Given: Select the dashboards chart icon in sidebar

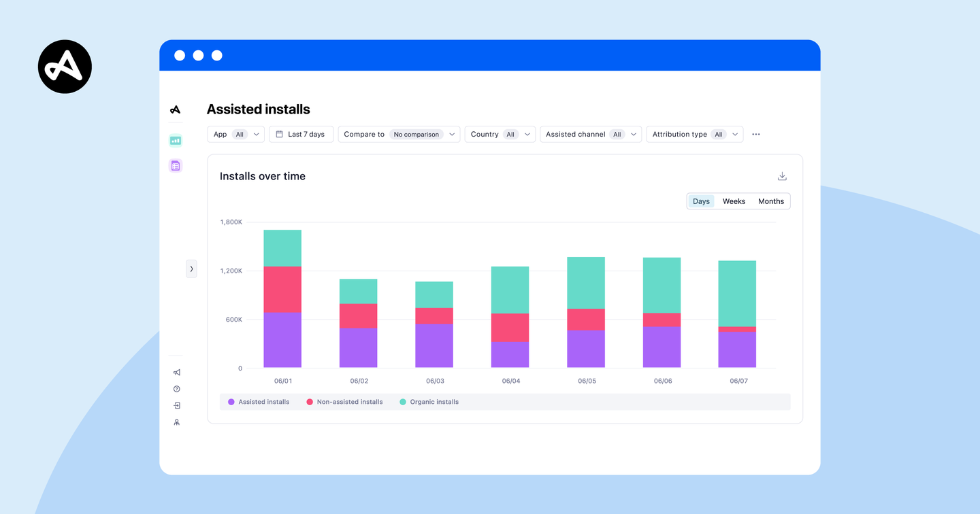Looking at the screenshot, I should [175, 139].
